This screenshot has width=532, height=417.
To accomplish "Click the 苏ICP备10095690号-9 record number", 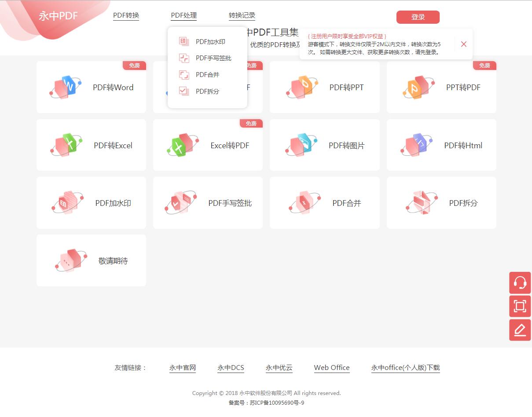I will point(277,402).
